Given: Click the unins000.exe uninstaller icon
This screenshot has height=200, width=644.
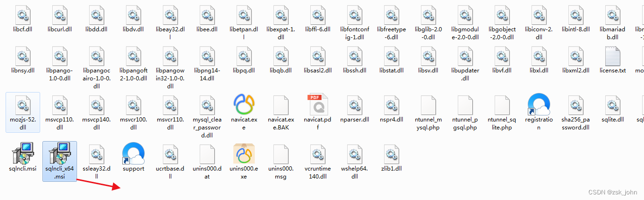Looking at the screenshot, I should pyautogui.click(x=244, y=154).
